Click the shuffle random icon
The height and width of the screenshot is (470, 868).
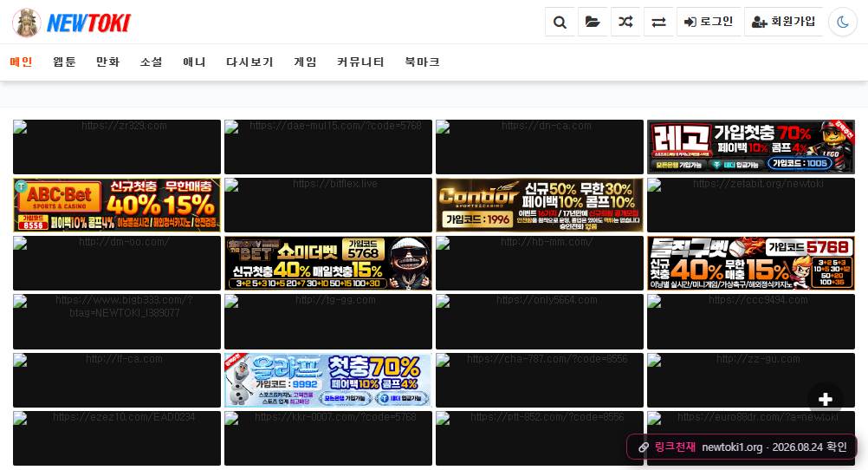(625, 23)
